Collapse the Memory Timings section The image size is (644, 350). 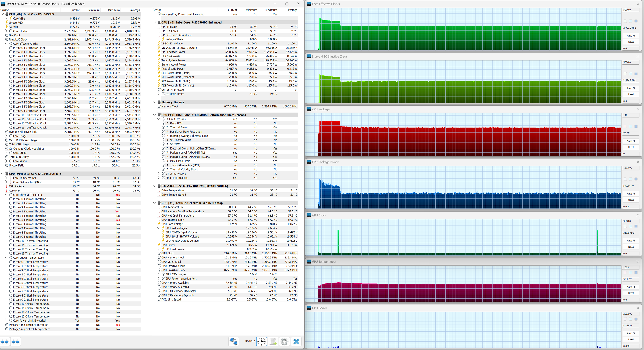coord(155,102)
